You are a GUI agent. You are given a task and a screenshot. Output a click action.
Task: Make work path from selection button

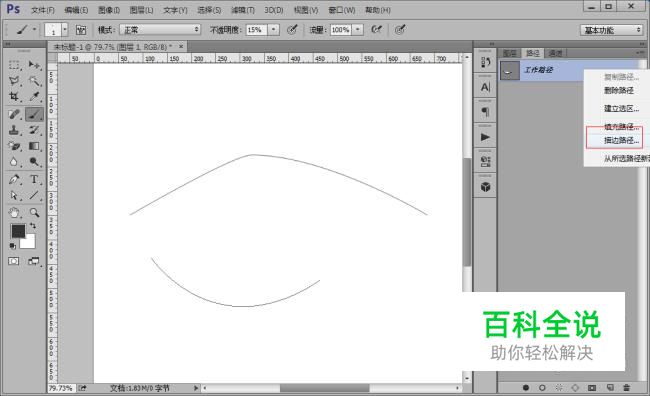coord(575,388)
